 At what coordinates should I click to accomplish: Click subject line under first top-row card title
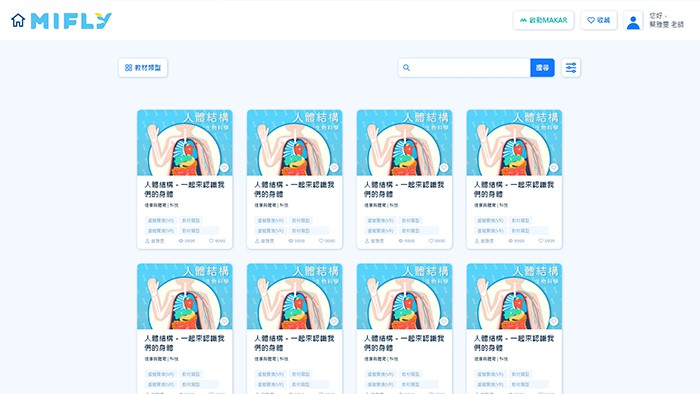click(x=162, y=205)
